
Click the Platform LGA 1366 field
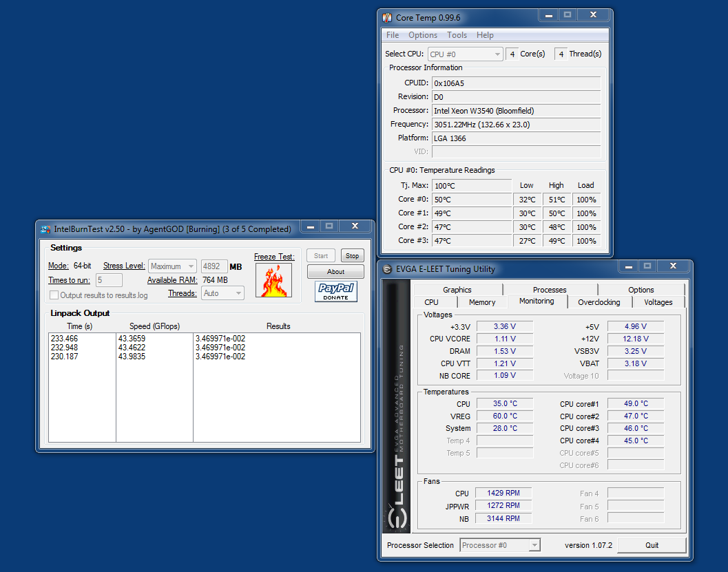tap(517, 138)
